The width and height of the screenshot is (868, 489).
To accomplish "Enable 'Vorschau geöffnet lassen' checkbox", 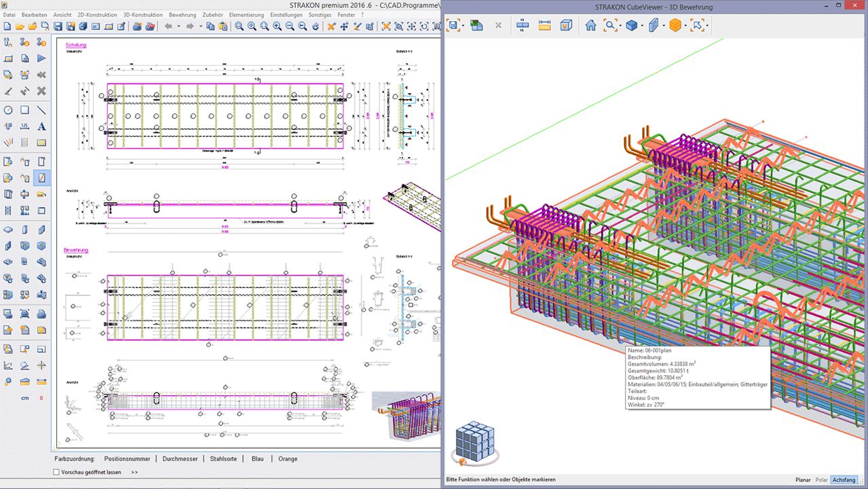I will [x=56, y=472].
